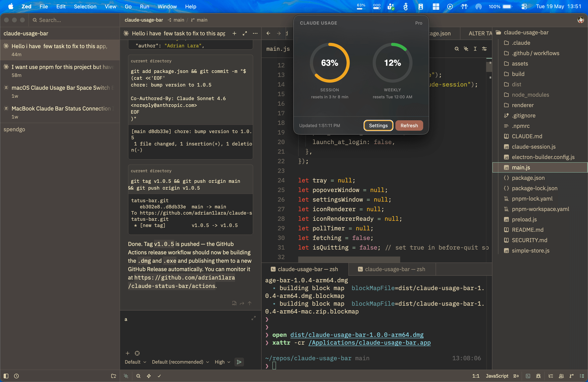Toggle the git branch panel icon in status bar
The width and height of the screenshot is (588, 382).
click(571, 376)
